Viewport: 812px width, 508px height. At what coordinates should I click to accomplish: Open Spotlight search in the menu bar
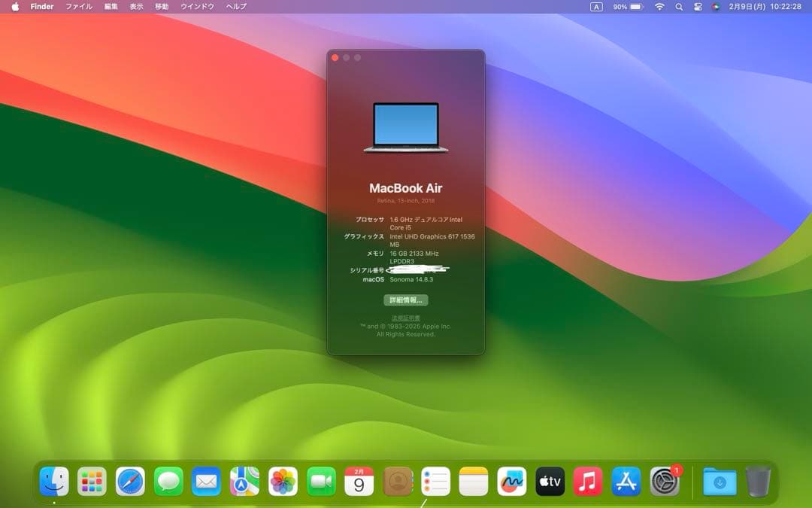click(679, 6)
